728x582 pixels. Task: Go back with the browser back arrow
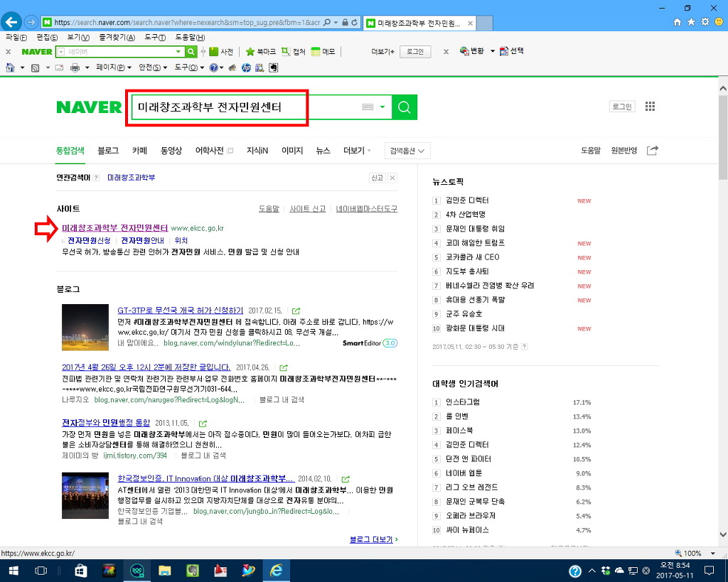click(11, 22)
